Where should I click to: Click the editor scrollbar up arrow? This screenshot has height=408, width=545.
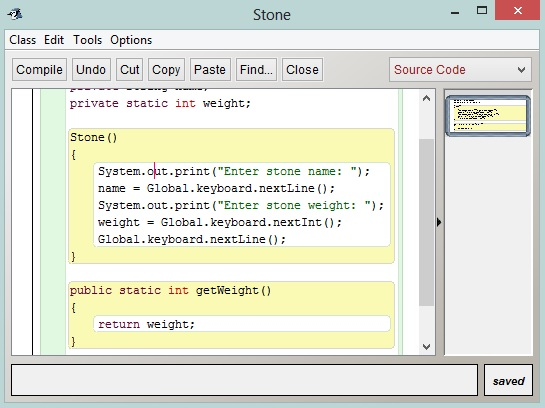(426, 99)
